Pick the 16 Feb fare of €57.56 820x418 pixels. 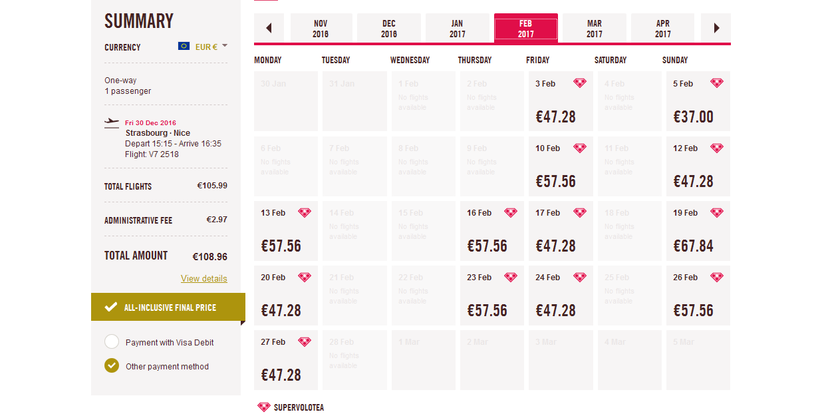point(490,232)
